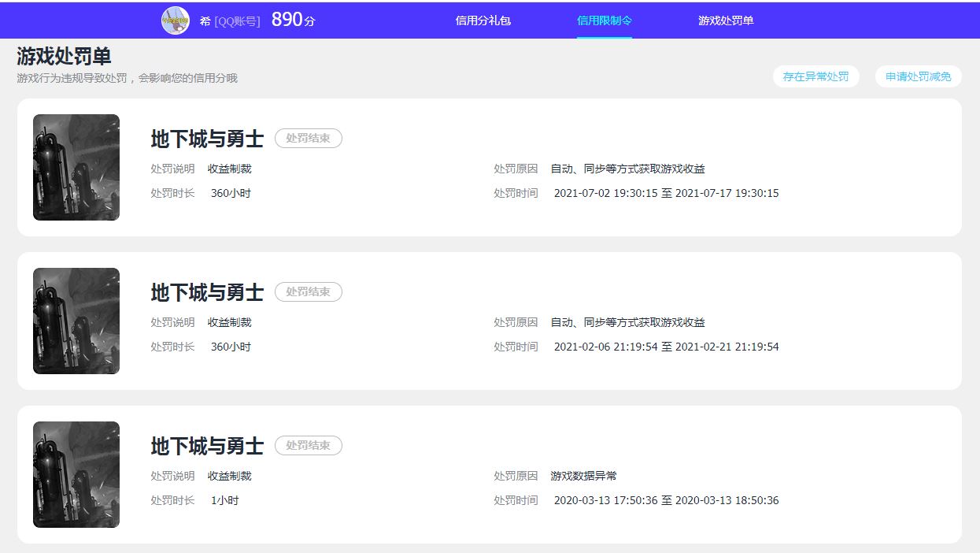Click 处罚结束 badge on the 2021-07-02 penalty

pyautogui.click(x=308, y=139)
